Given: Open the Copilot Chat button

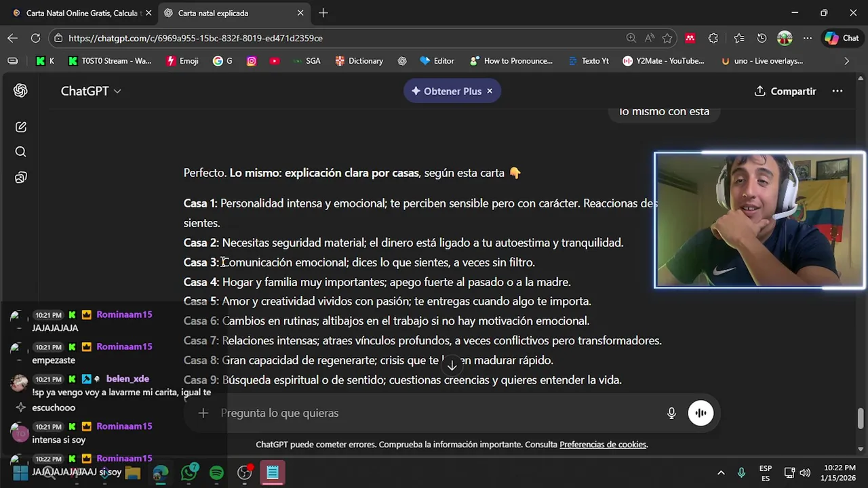Looking at the screenshot, I should [x=842, y=38].
